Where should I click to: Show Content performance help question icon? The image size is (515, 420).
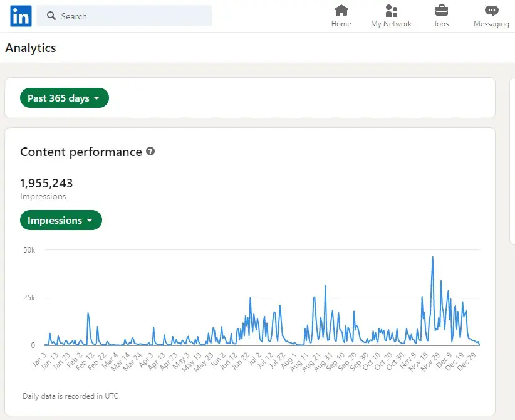[150, 151]
